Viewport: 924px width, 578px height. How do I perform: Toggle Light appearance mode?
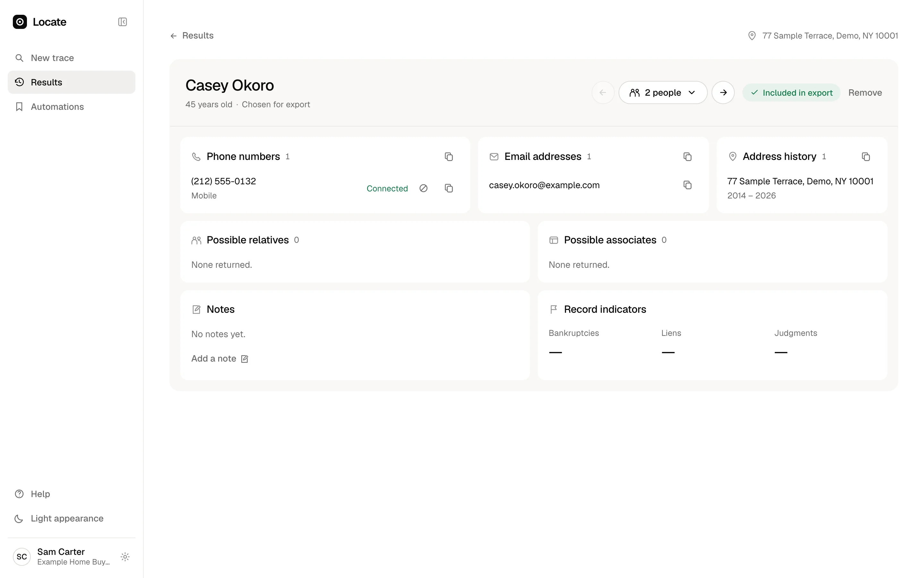coord(72,518)
